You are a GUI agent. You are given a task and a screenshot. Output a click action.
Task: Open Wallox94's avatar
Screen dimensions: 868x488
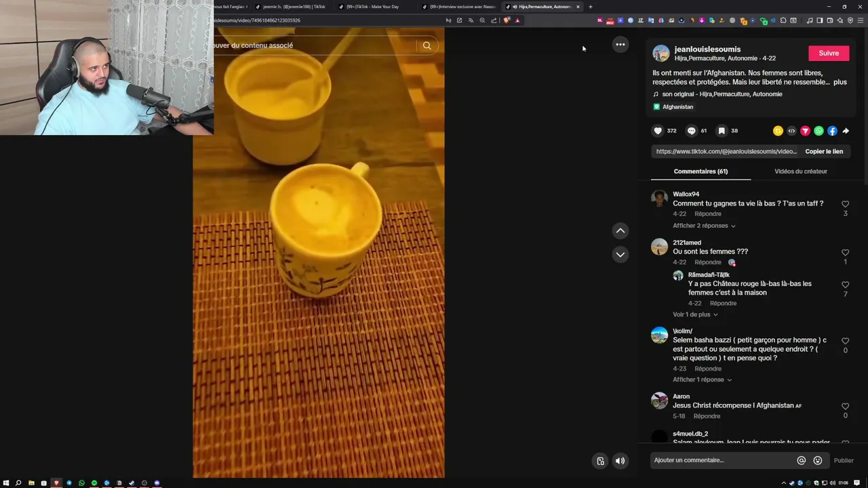[x=659, y=199]
